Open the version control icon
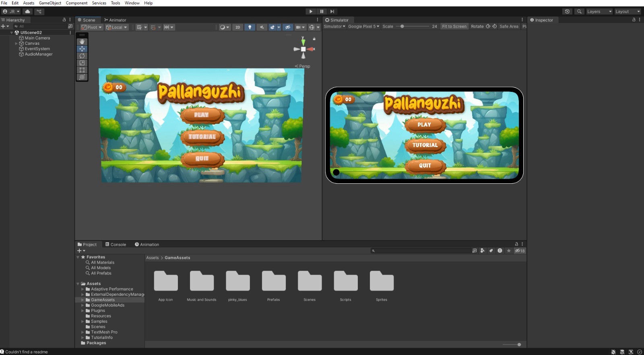The height and width of the screenshot is (355, 644). (39, 11)
